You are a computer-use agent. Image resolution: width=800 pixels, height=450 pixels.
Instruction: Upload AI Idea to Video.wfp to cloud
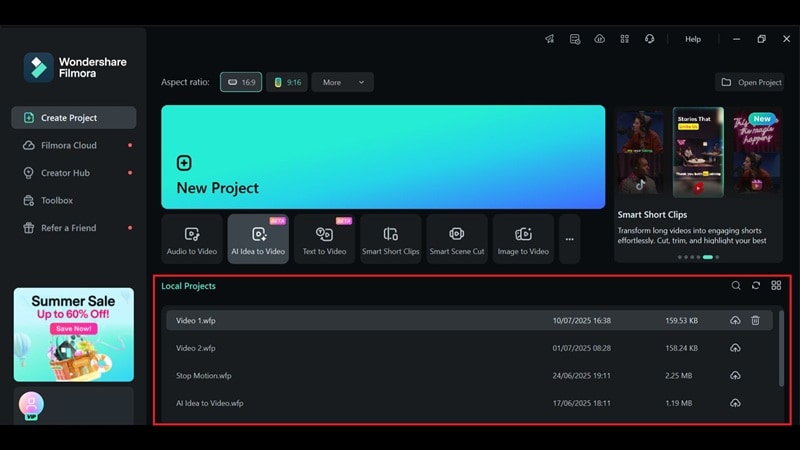point(735,403)
